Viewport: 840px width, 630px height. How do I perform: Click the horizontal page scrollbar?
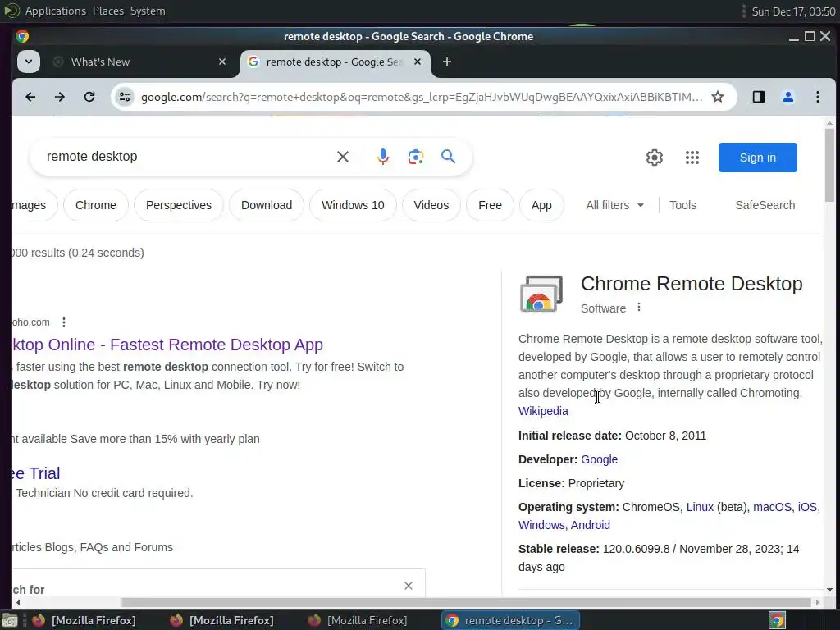(466, 603)
